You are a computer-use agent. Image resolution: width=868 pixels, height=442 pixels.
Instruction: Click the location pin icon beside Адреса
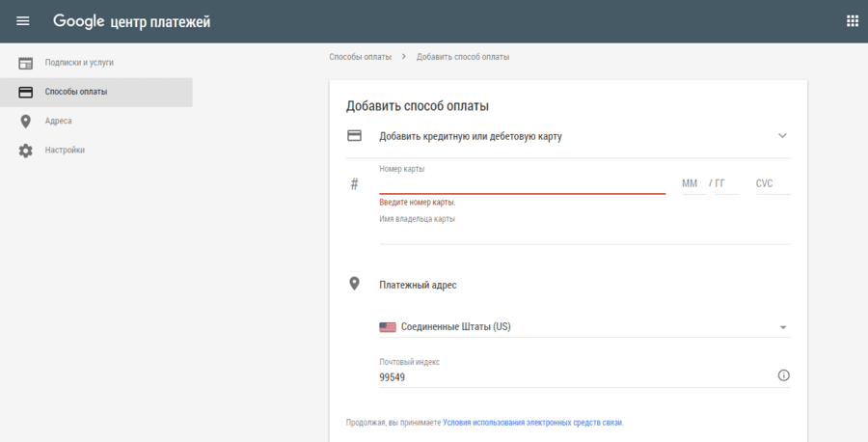[x=26, y=122]
